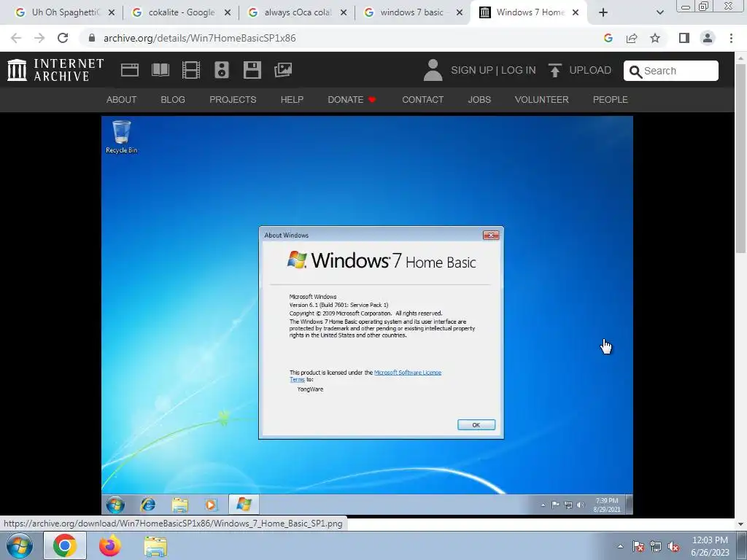Open a new tab with the plus button
This screenshot has height=560, width=747.
coord(603,12)
